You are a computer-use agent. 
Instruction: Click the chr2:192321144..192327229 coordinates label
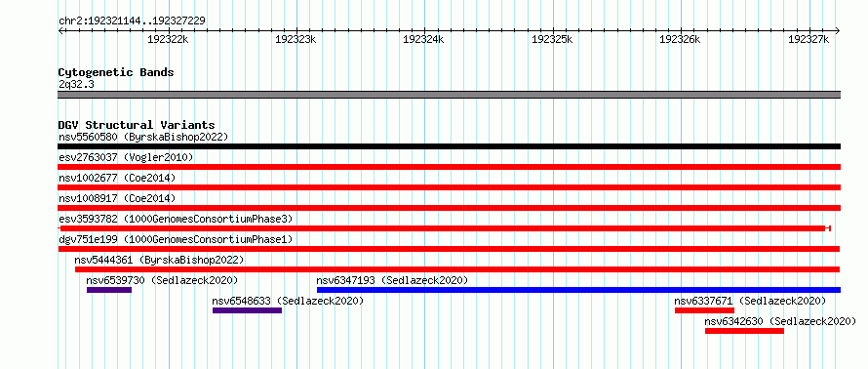coord(132,21)
